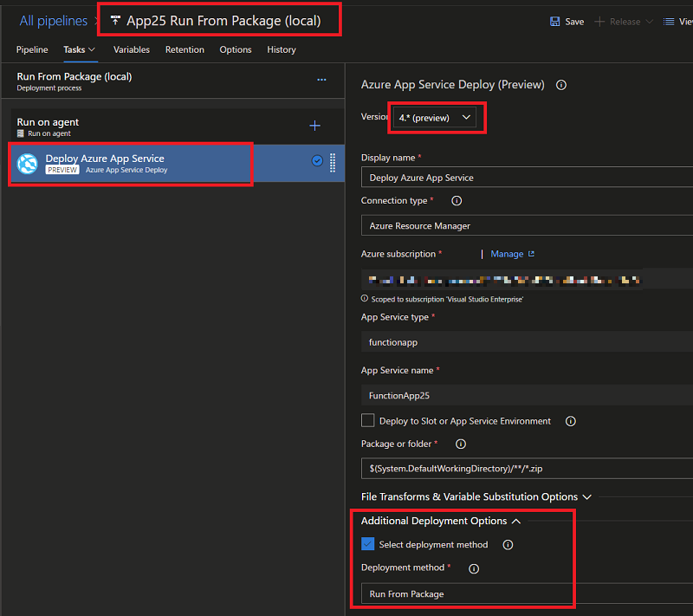Open App Service type functionapp dropdown

click(527, 342)
